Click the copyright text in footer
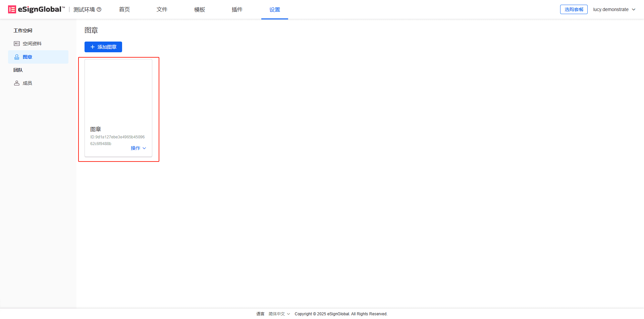The width and height of the screenshot is (644, 319). [341, 314]
